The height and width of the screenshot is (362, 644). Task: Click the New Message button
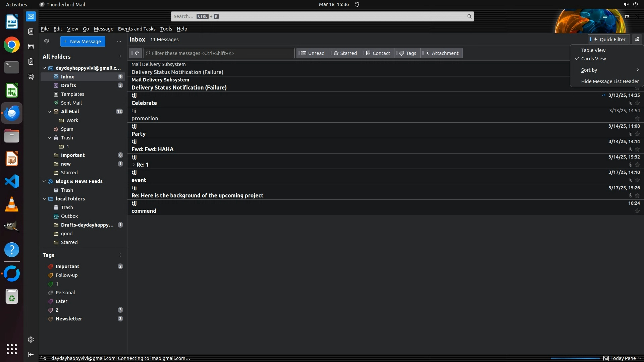point(83,41)
